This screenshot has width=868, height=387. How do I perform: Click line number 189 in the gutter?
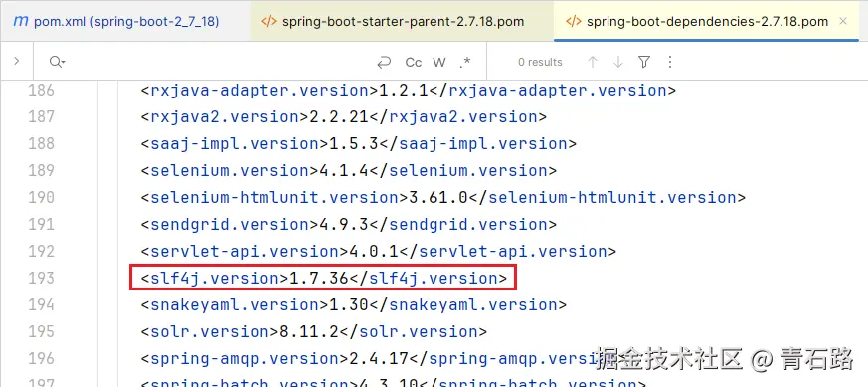(x=41, y=170)
